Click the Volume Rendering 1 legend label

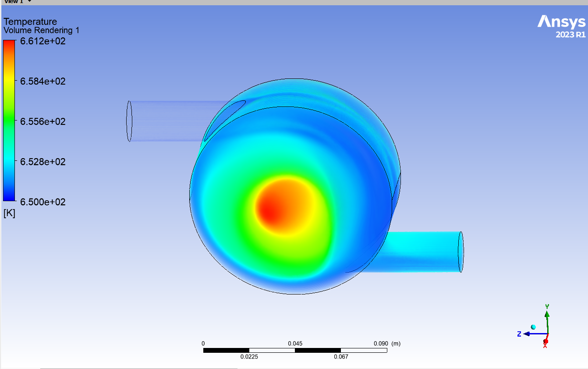(41, 30)
